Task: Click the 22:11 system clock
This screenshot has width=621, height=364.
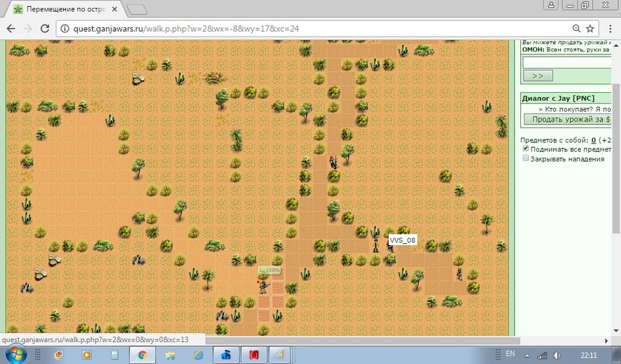Action: click(589, 355)
